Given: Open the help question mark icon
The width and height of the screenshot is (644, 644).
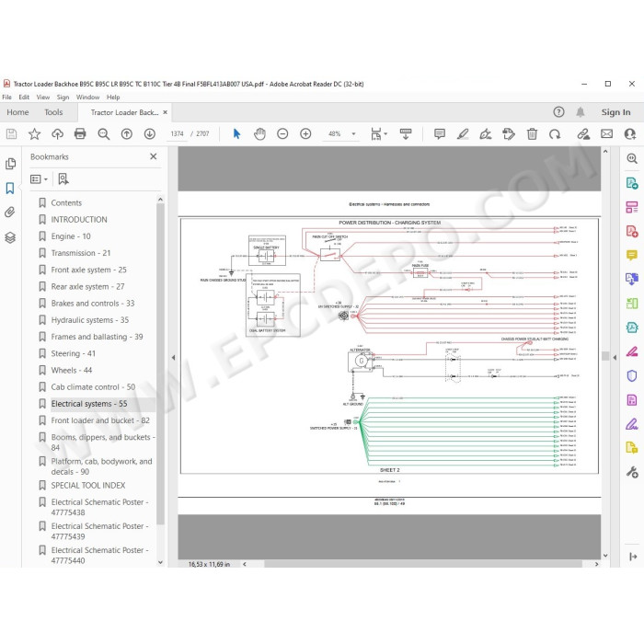Looking at the screenshot, I should [x=558, y=112].
